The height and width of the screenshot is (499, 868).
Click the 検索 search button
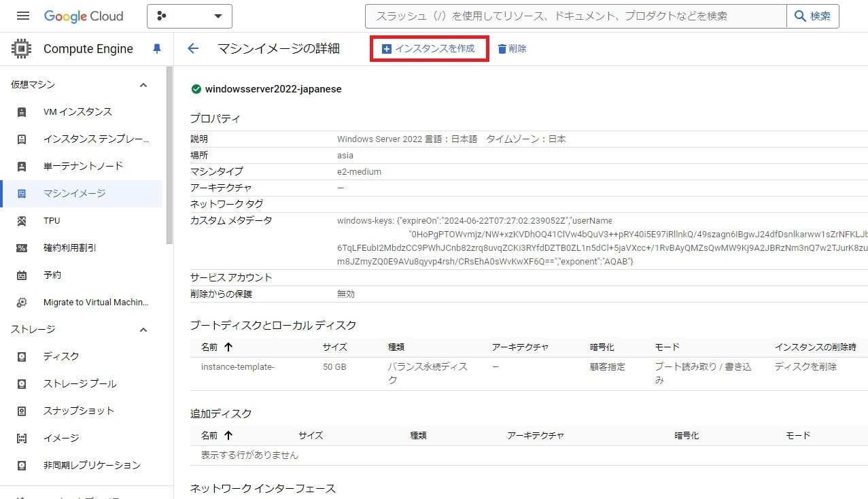pos(813,16)
